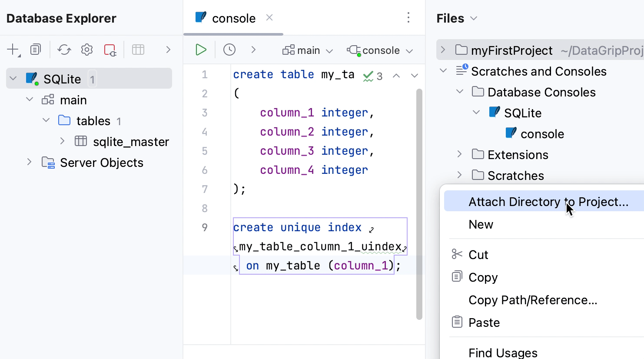Open the console tab kebab options menu
The width and height of the screenshot is (644, 359).
pyautogui.click(x=408, y=17)
